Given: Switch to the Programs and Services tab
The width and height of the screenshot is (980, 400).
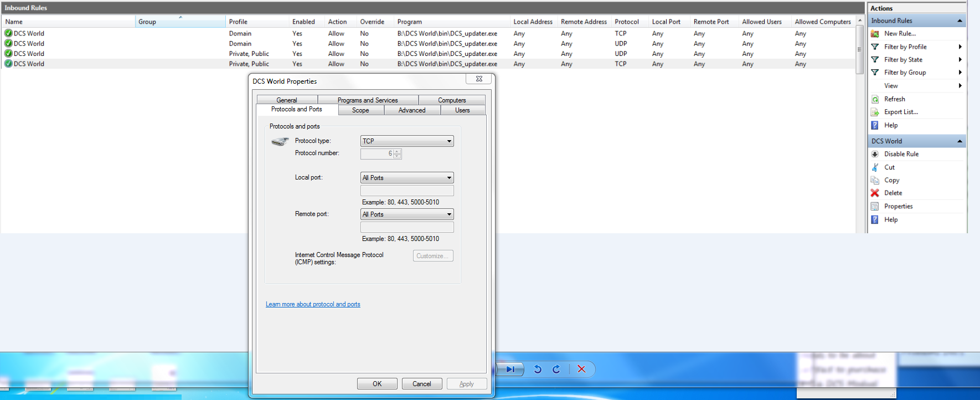Looking at the screenshot, I should [x=368, y=100].
